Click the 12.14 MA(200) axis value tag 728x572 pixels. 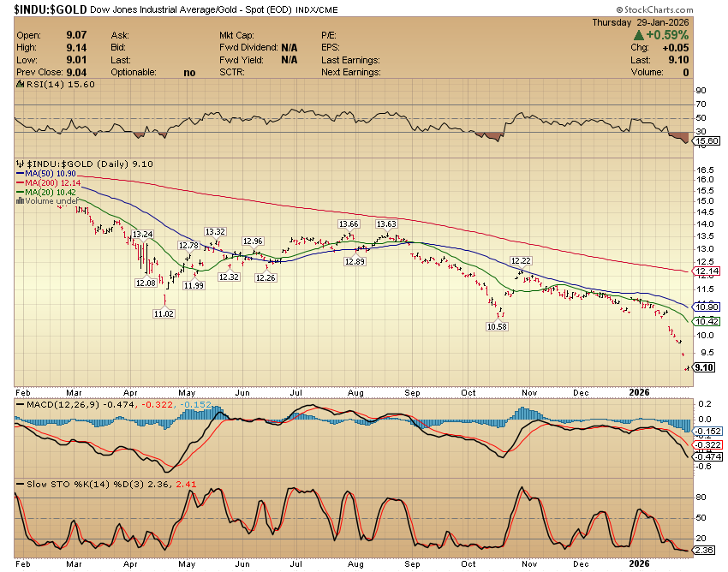706,273
